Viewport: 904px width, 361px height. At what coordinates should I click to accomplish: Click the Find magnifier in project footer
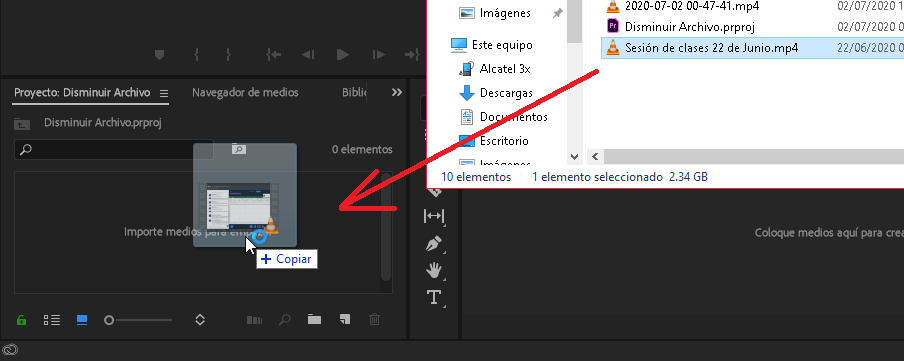285,319
